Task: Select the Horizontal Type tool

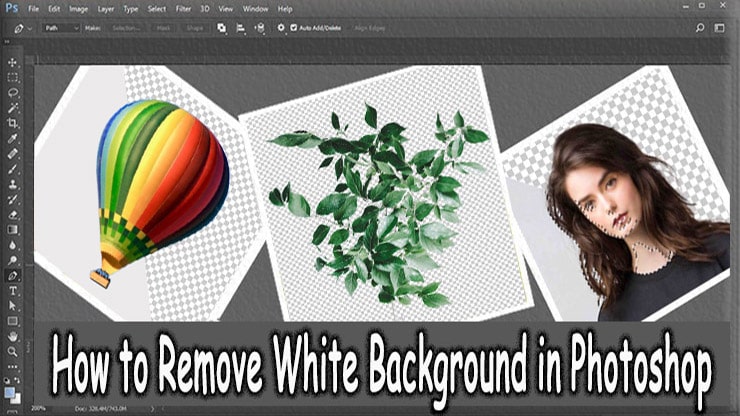Action: (x=12, y=291)
